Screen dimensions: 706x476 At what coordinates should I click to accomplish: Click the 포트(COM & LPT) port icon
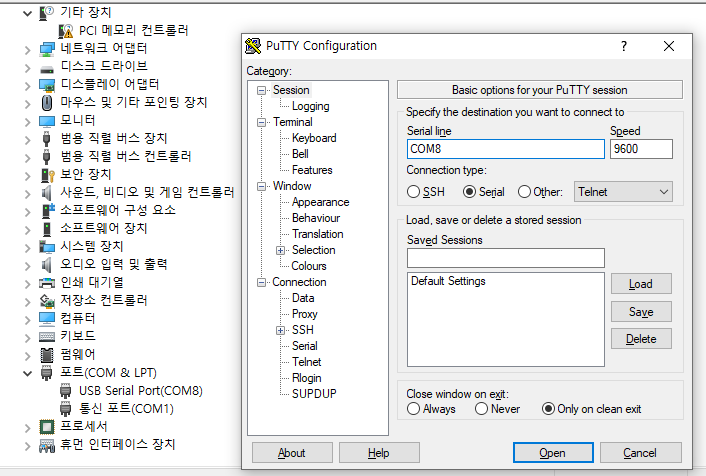(x=46, y=373)
